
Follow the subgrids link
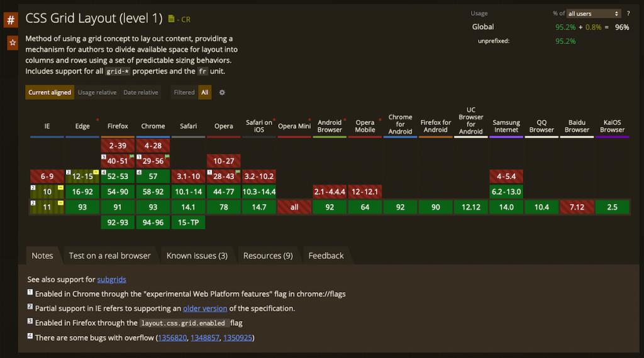click(x=112, y=279)
